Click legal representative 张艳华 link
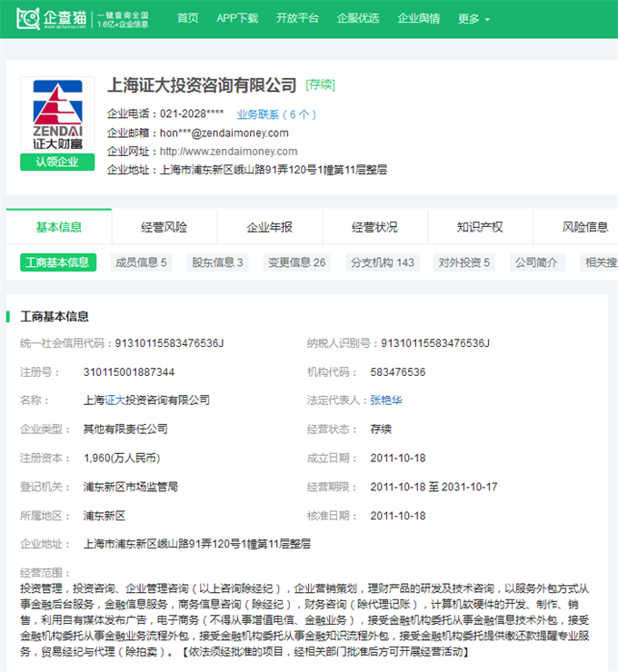Image resolution: width=618 pixels, height=672 pixels. (x=386, y=400)
